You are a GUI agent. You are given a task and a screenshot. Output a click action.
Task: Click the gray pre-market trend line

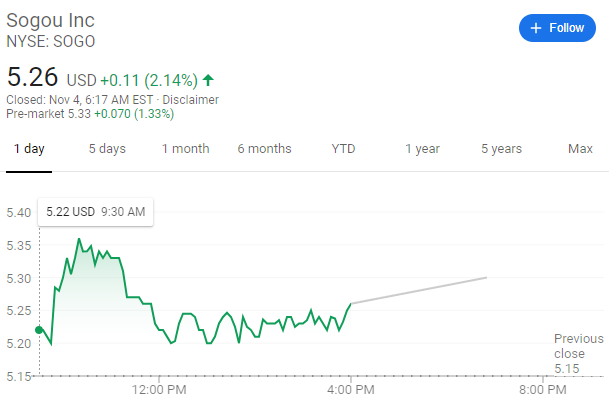(x=420, y=290)
